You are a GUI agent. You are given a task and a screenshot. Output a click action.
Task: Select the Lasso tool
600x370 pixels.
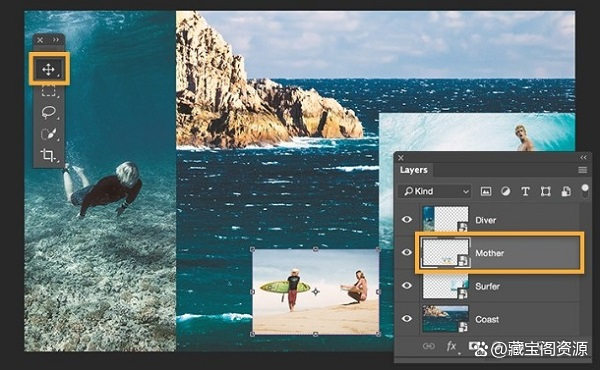point(49,112)
